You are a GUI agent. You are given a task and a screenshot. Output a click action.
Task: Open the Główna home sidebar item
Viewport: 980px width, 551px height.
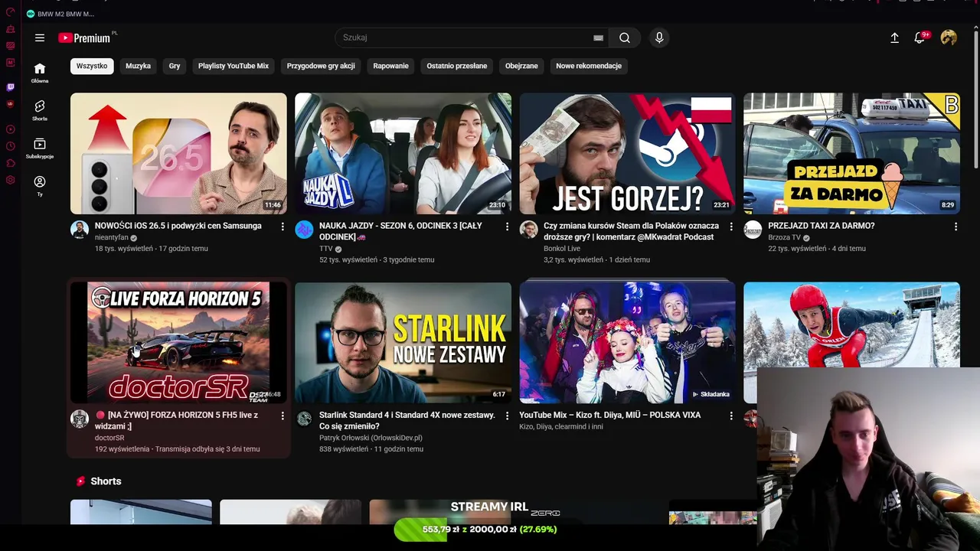40,73
